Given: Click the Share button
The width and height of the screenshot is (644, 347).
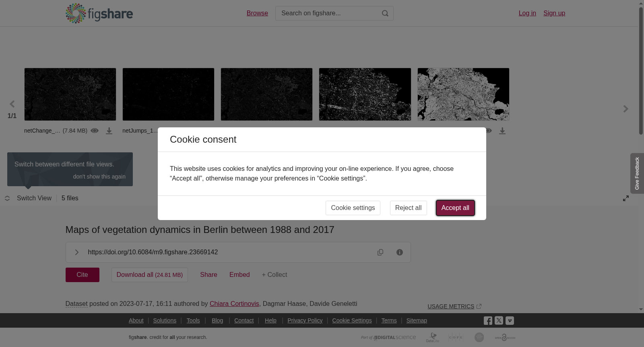Looking at the screenshot, I should point(208,275).
